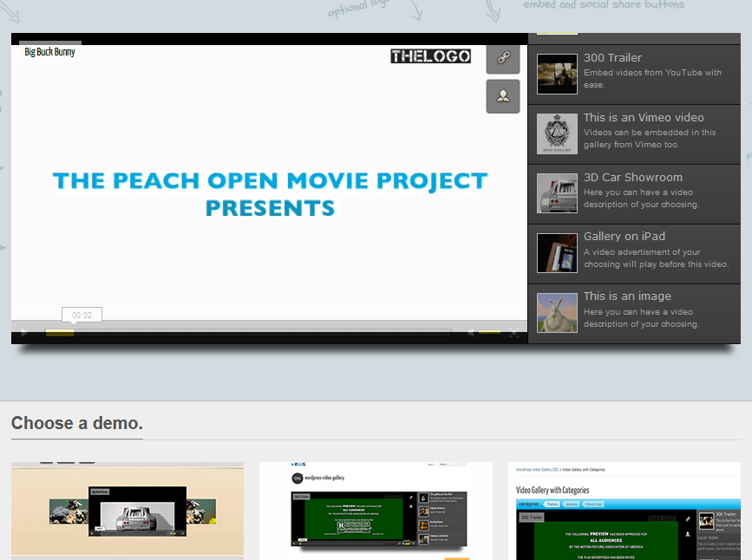Mute audio with the speaker icon
This screenshot has height=560, width=752.
(x=471, y=332)
